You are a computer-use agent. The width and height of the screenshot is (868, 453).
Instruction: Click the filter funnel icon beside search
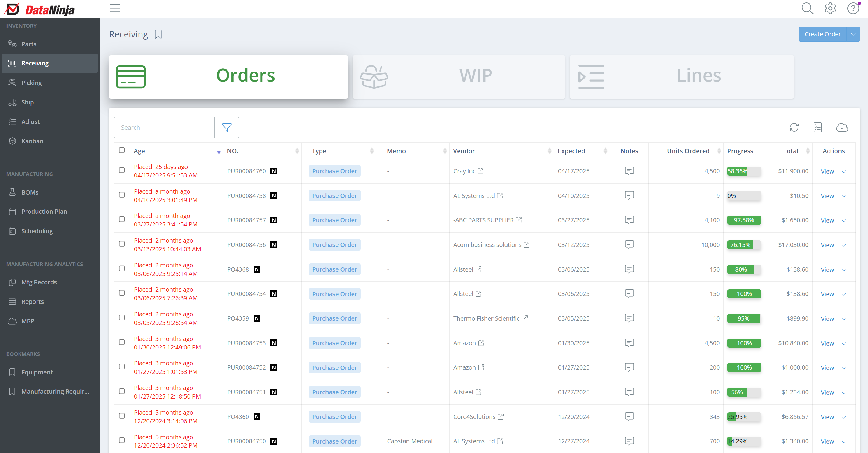(x=227, y=127)
